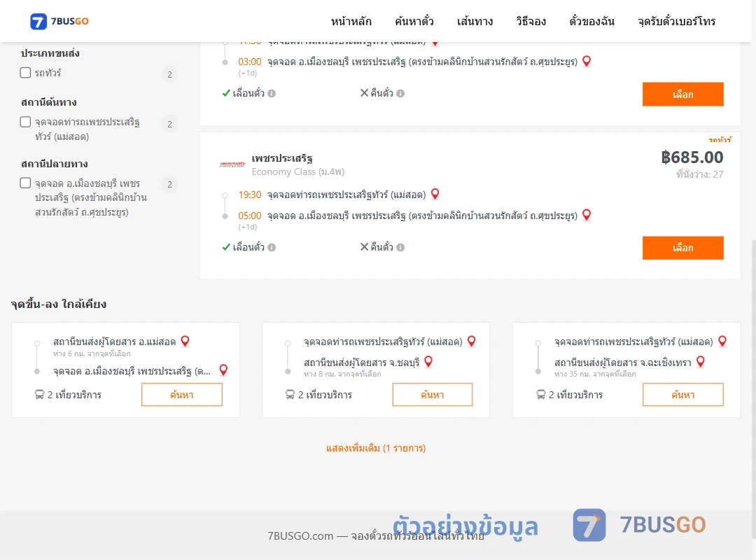Open the เส้นทาง menu item

[475, 21]
